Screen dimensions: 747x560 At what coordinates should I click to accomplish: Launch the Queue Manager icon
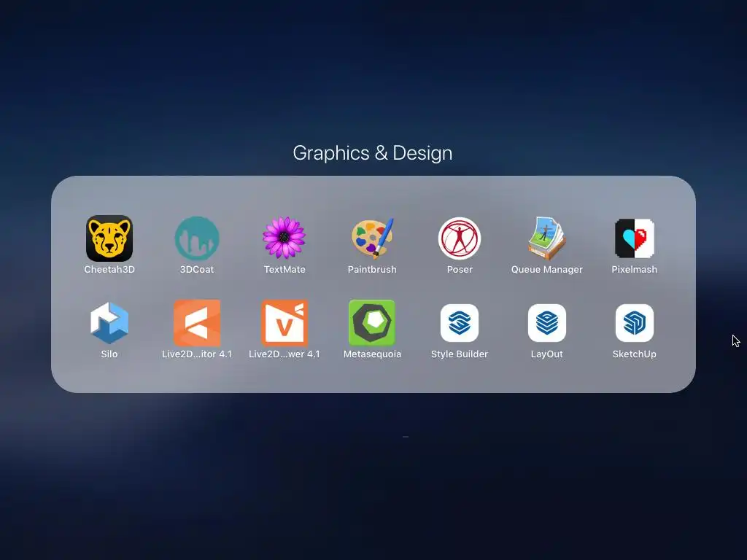click(x=547, y=238)
